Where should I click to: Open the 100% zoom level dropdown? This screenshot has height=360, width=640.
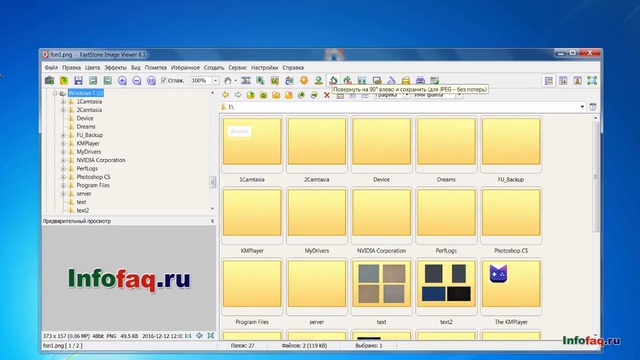(216, 80)
